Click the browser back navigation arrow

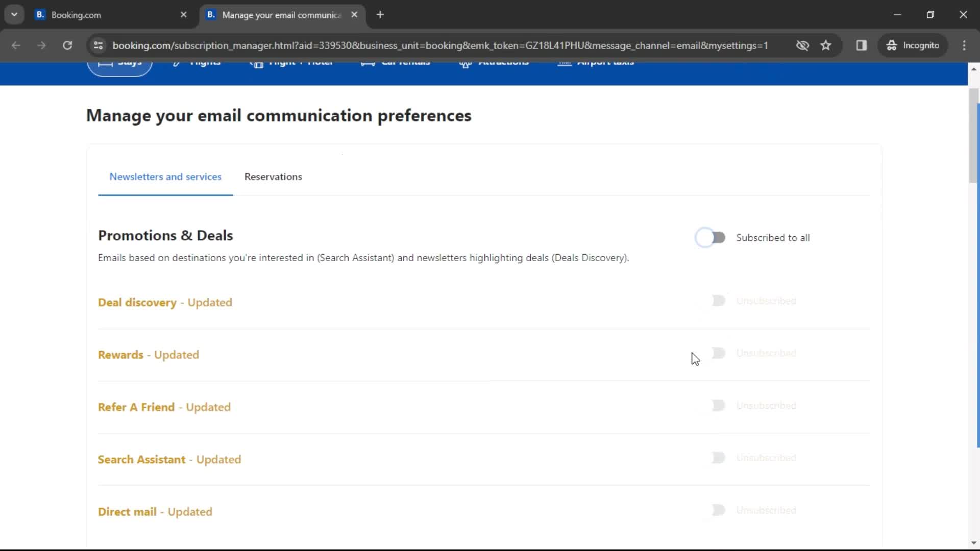[x=16, y=45]
